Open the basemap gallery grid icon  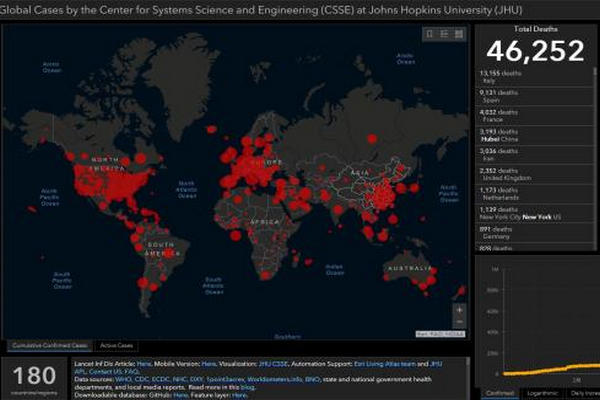tap(458, 33)
